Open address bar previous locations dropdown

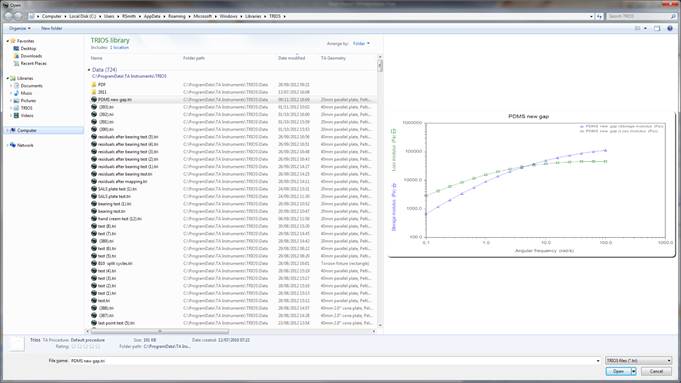tap(591, 16)
